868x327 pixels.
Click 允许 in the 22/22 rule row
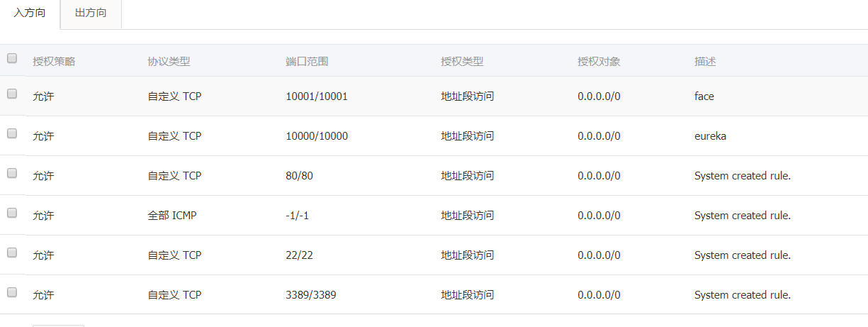click(43, 255)
